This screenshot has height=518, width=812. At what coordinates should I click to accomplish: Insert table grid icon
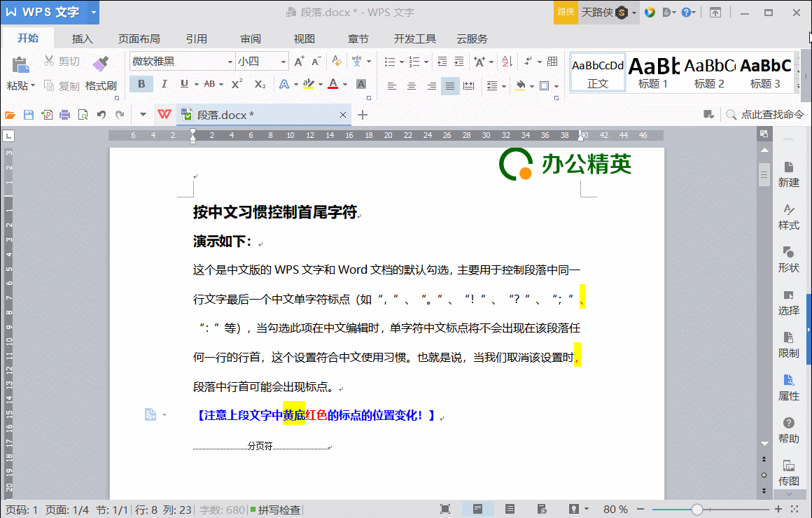point(552,62)
